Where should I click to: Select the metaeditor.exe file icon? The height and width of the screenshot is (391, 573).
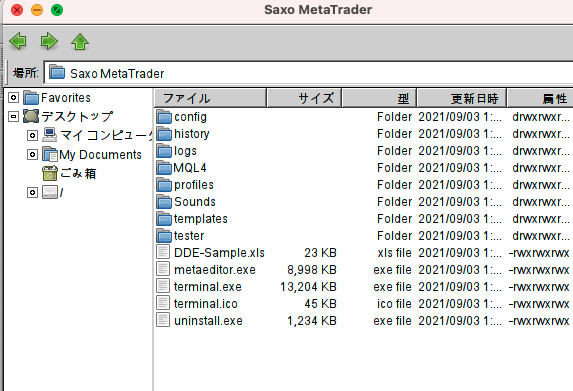(x=163, y=269)
